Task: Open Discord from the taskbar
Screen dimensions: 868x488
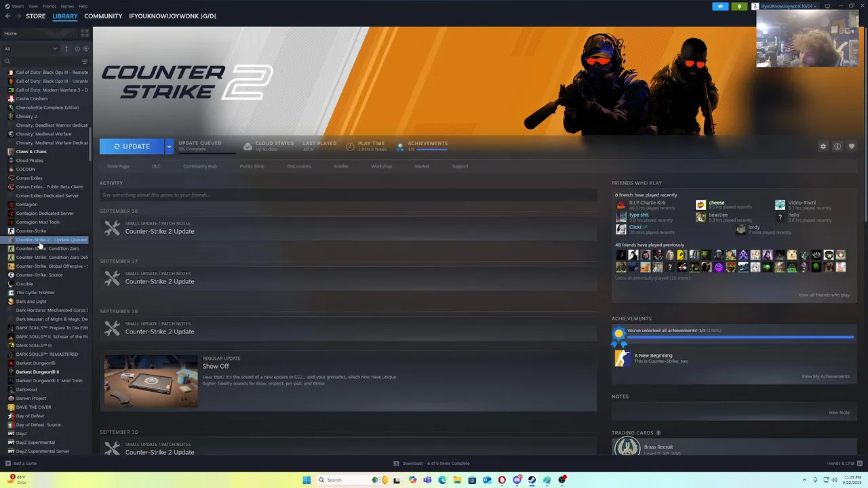Action: click(x=517, y=480)
